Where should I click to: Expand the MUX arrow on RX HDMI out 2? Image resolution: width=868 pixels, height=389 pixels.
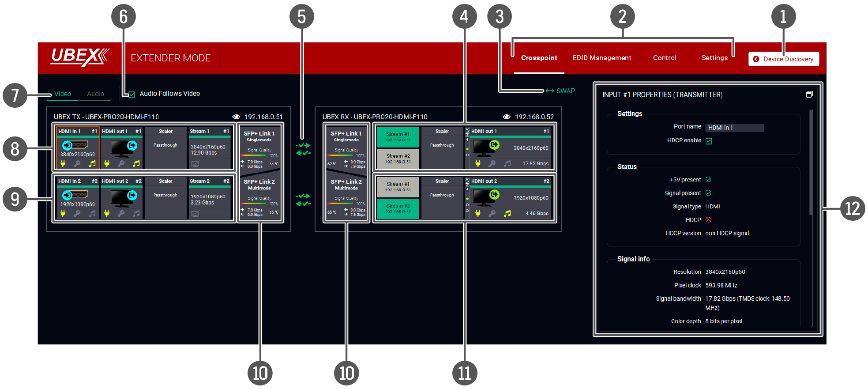tap(467, 189)
